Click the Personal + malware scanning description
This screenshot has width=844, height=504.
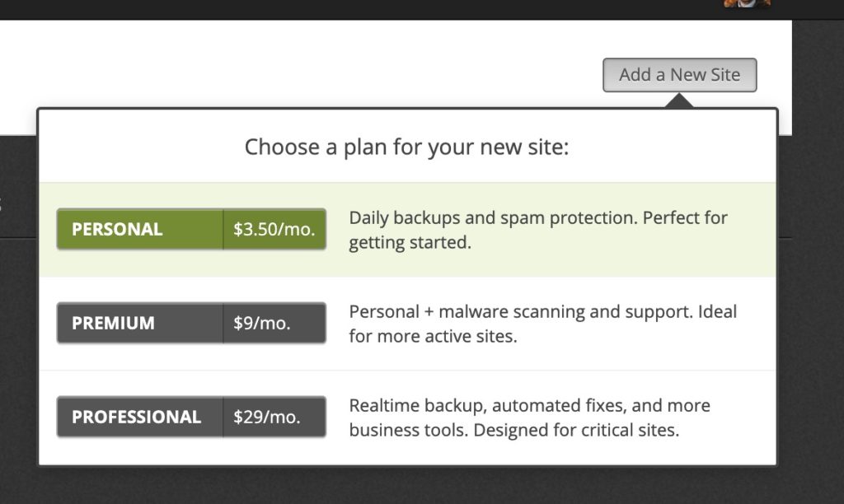point(542,324)
